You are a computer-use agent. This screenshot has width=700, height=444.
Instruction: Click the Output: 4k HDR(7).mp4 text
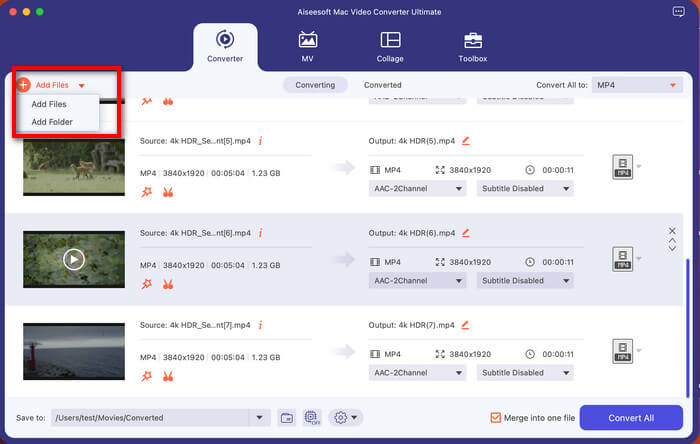pos(411,325)
